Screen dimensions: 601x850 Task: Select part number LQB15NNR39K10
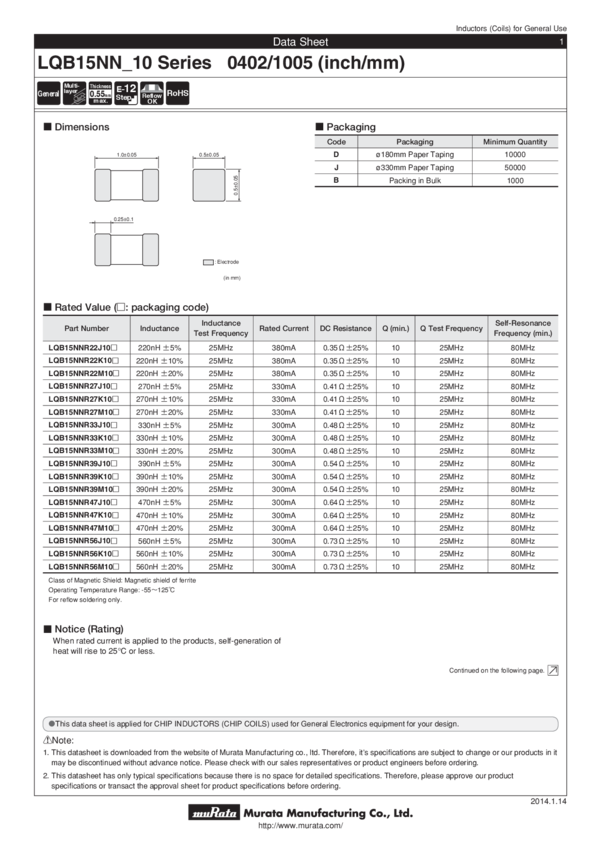click(83, 476)
